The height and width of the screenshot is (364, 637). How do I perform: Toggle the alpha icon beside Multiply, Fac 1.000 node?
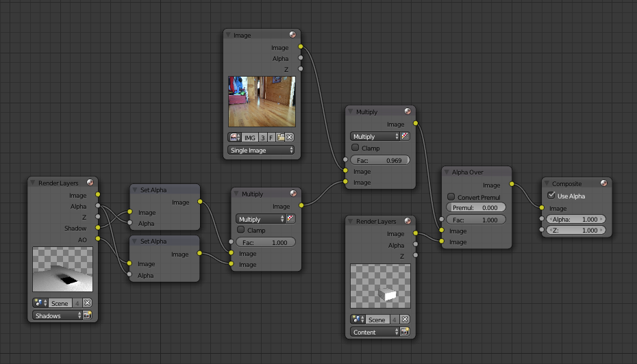[x=290, y=219]
